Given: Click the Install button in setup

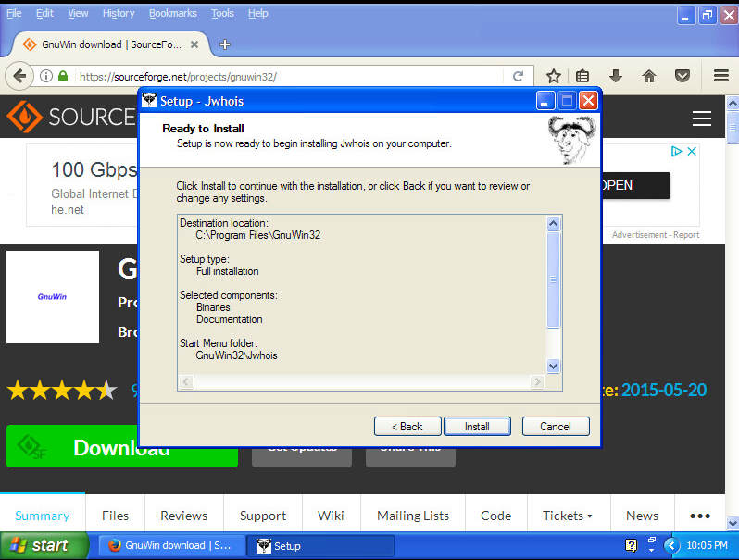Looking at the screenshot, I should pos(477,427).
